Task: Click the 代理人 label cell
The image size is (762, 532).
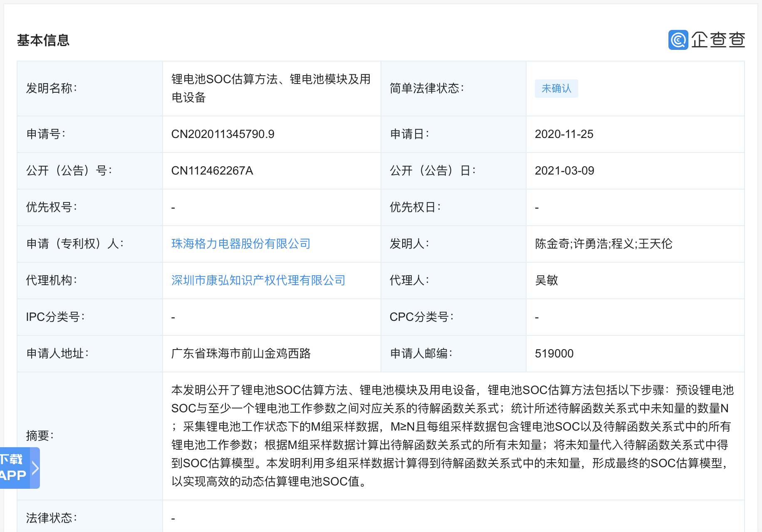Action: click(453, 281)
